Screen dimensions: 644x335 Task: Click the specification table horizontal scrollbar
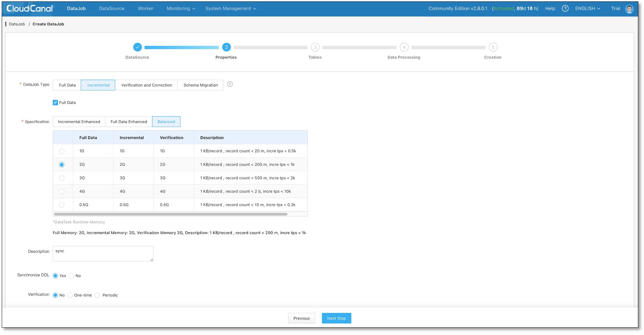[171, 214]
